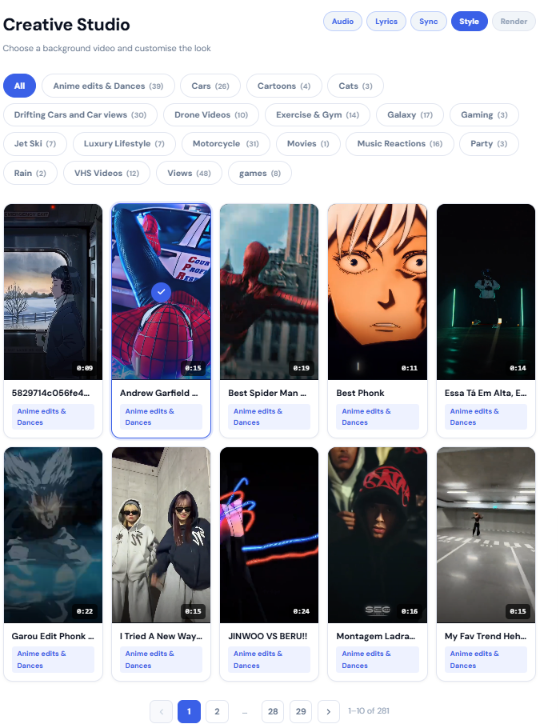558x728 pixels.
Task: Click the previous page arrow
Action: pos(161,712)
